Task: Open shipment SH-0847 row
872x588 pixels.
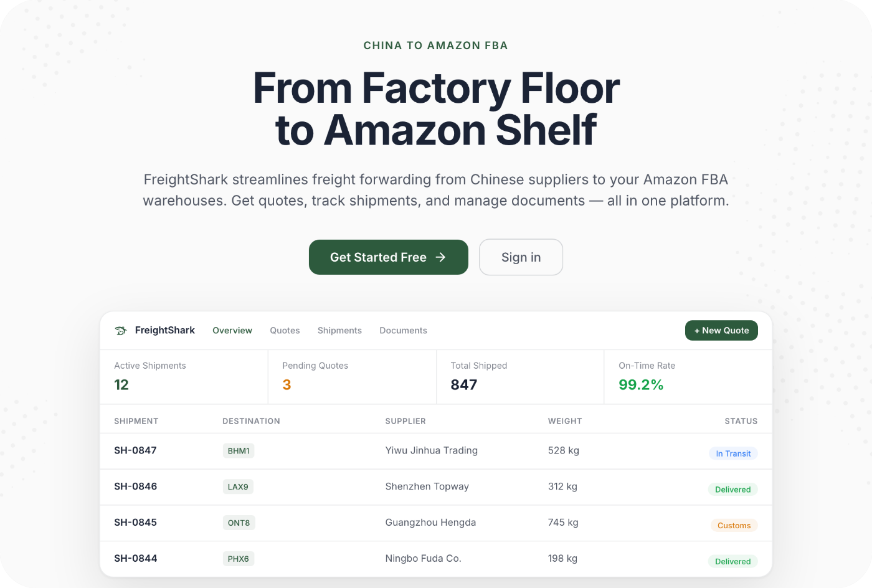Action: point(436,451)
